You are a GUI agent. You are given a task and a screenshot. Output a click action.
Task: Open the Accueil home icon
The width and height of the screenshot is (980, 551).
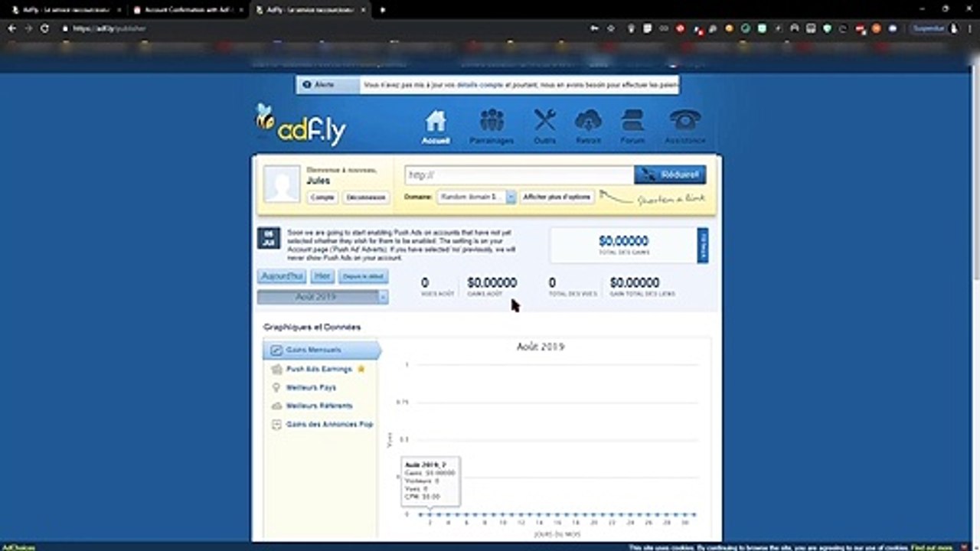point(436,127)
